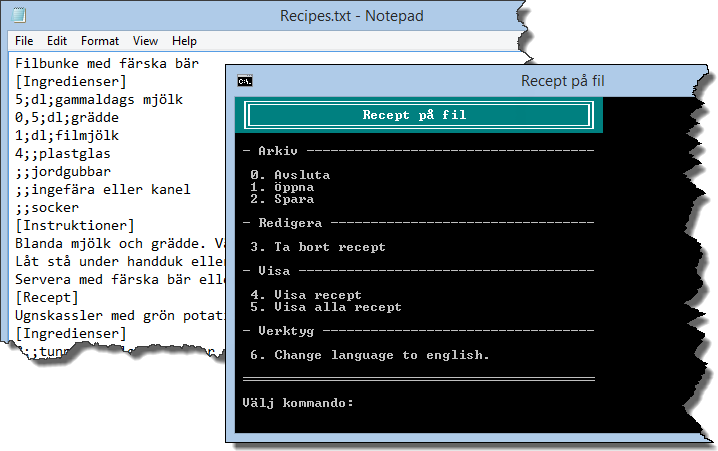Image resolution: width=718 pixels, height=451 pixels.
Task: Click the '1;dl;filmjölk' line in Notepad
Action: click(x=67, y=136)
